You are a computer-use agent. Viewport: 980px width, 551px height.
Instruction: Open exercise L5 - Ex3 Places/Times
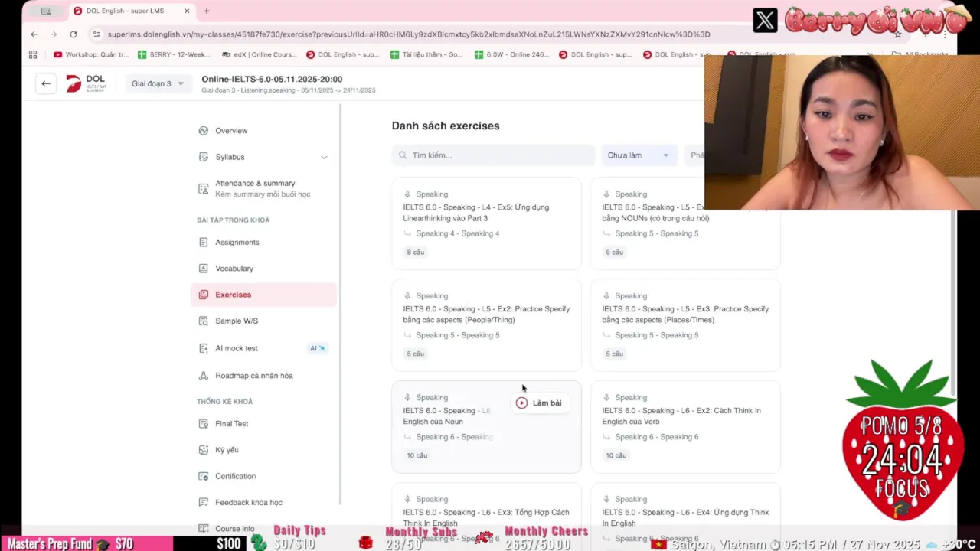(685, 325)
